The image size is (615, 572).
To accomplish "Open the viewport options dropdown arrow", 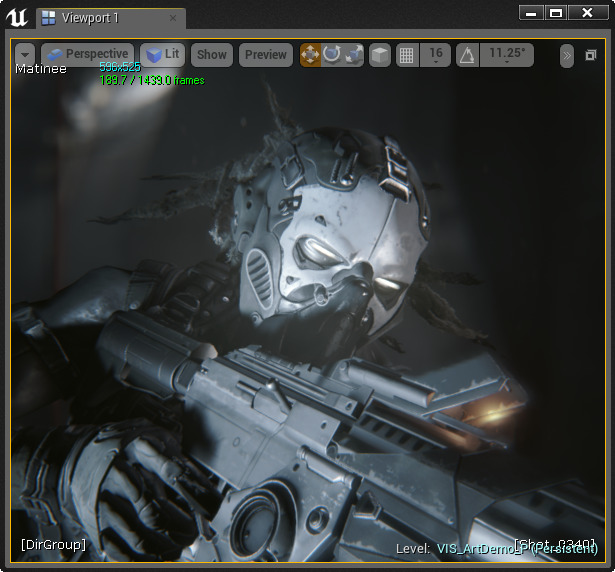I will pyautogui.click(x=25, y=55).
